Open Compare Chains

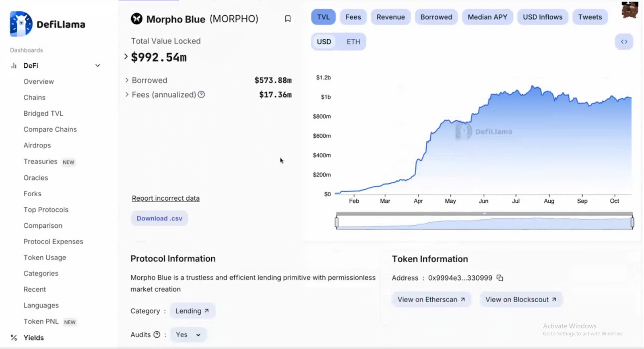(50, 129)
